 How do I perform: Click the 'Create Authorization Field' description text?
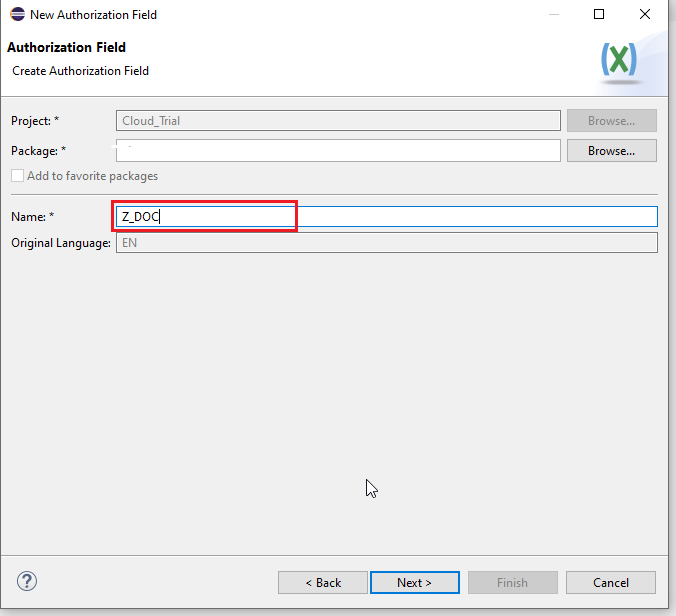(x=80, y=71)
